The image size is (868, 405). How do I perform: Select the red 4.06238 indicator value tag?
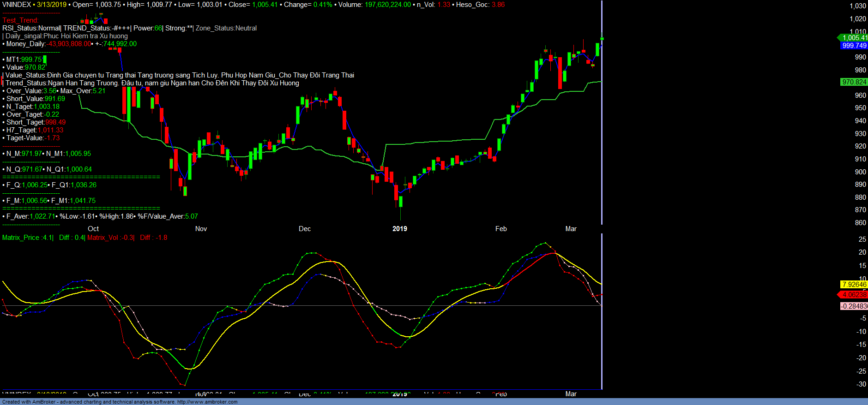pos(854,295)
